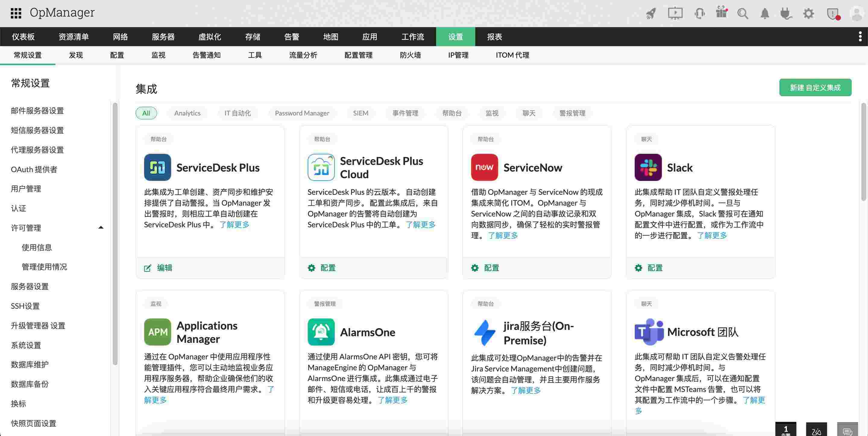The height and width of the screenshot is (436, 868).
Task: Click the rocket getting-started icon
Action: (x=651, y=14)
